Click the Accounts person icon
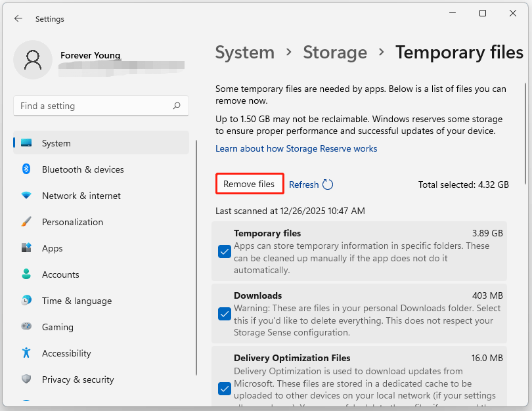This screenshot has width=532, height=411. tap(26, 274)
